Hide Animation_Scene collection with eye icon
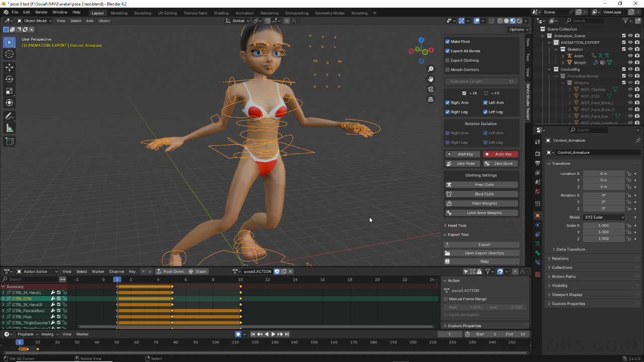This screenshot has height=362, width=644. tap(630, 36)
